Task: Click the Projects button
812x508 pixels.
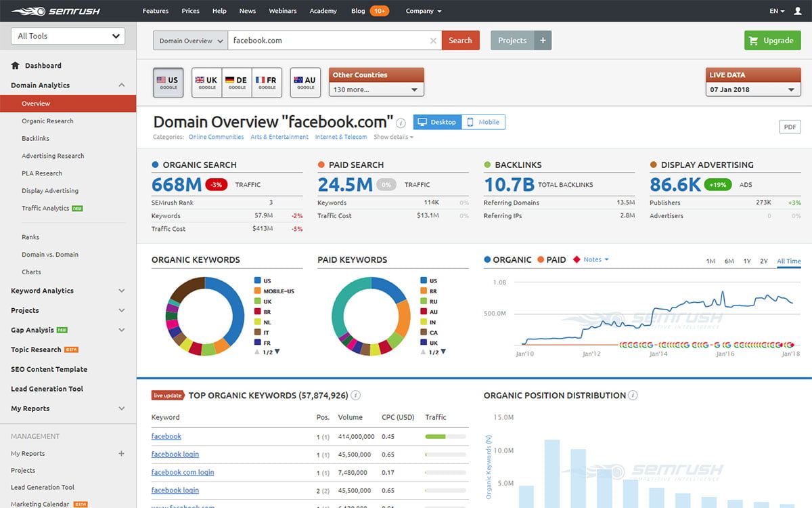Action: click(512, 41)
